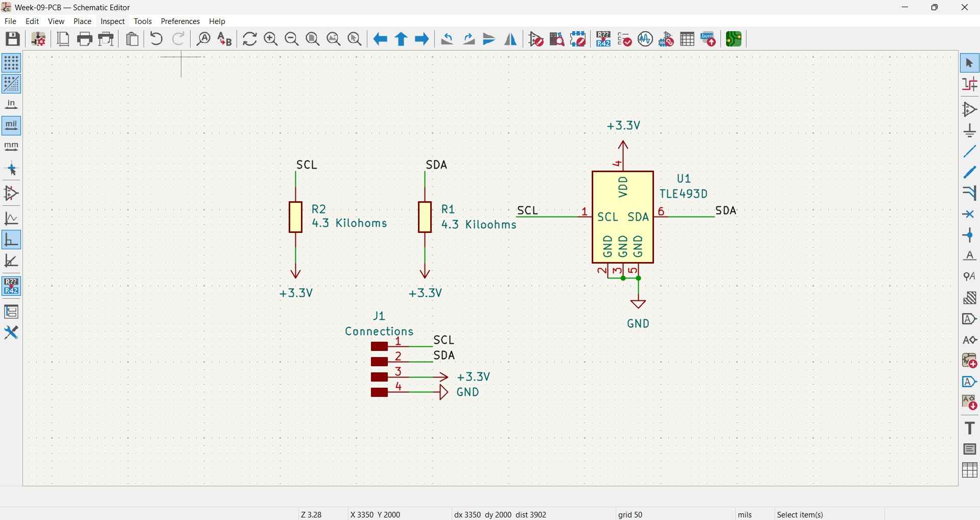Screen dimensions: 980x520
Task: Toggle grid display on canvas
Action: pyautogui.click(x=11, y=63)
